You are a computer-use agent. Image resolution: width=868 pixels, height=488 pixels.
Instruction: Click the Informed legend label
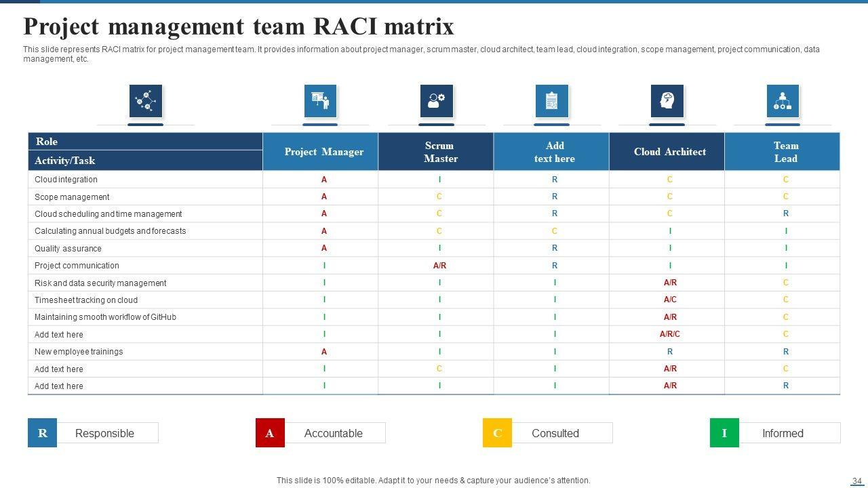pyautogui.click(x=783, y=433)
